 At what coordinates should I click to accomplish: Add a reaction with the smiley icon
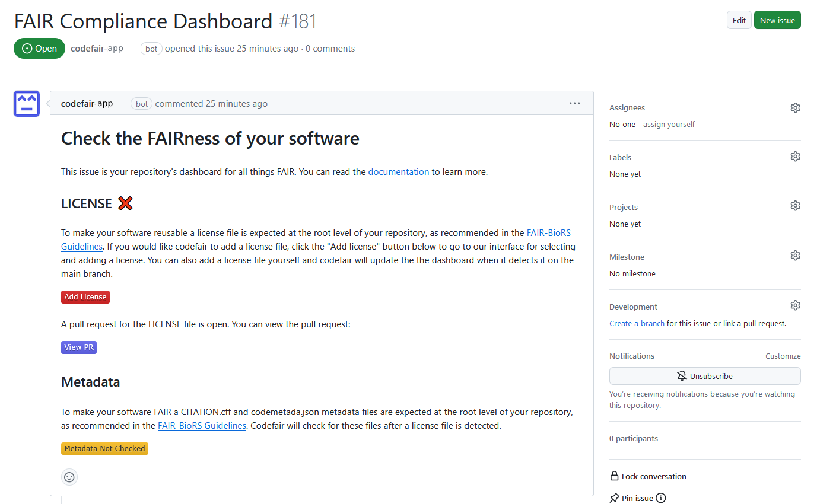(69, 477)
